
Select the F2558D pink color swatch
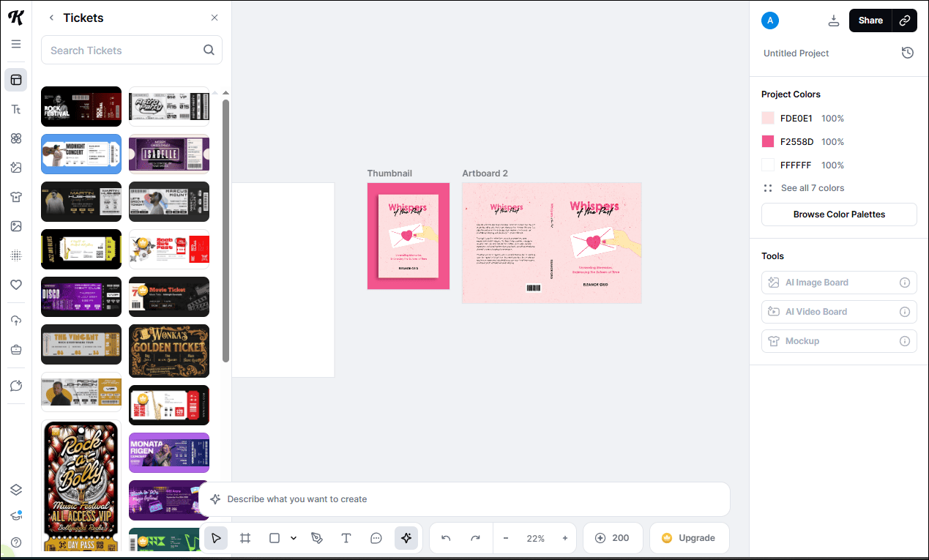pos(767,141)
